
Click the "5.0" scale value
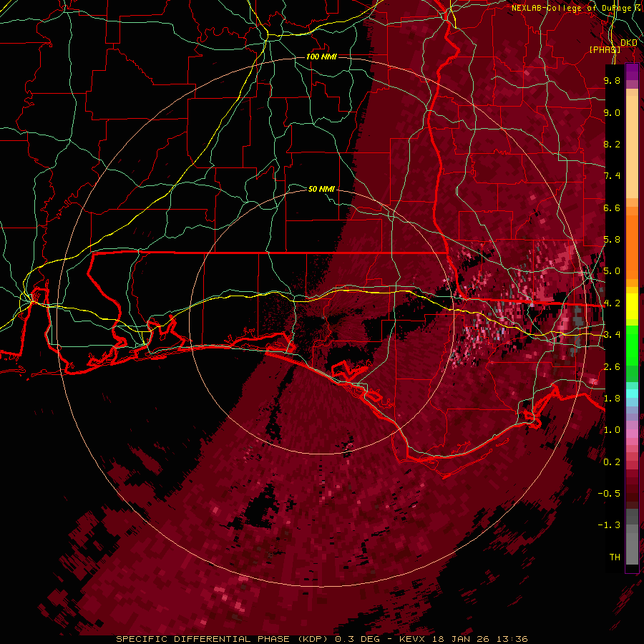click(x=612, y=271)
